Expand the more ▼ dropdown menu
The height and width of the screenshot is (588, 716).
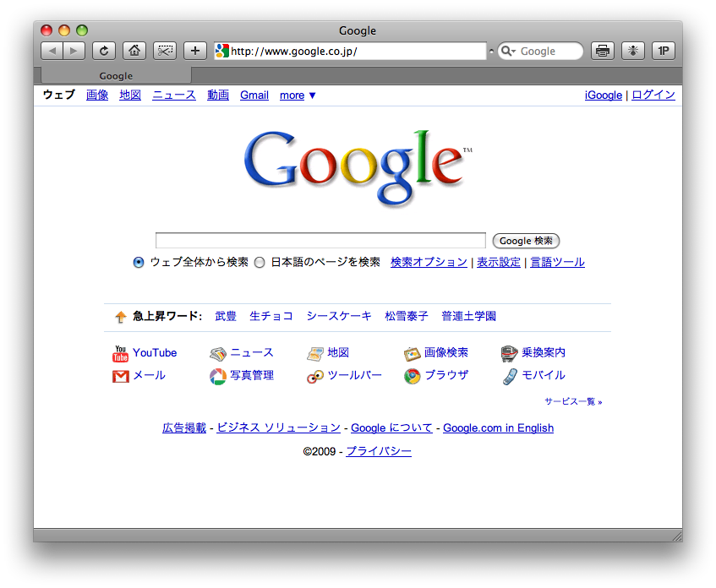click(298, 95)
